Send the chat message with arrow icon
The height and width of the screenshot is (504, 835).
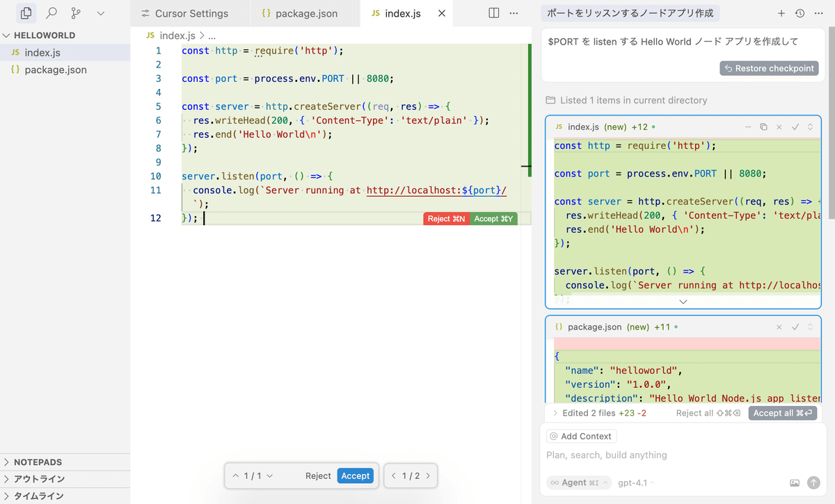tap(813, 482)
